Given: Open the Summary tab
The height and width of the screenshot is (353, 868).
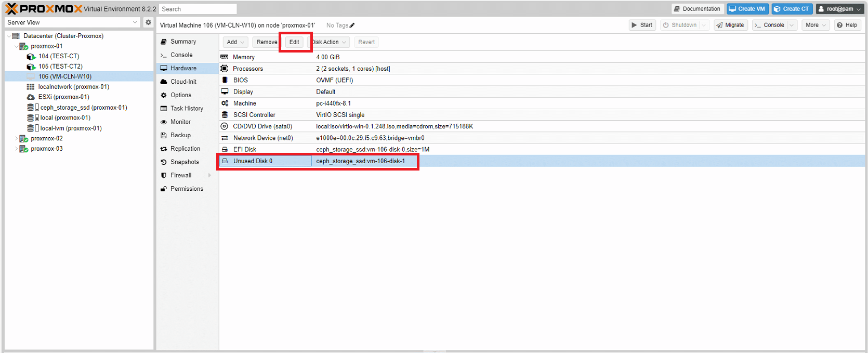Looking at the screenshot, I should [x=187, y=42].
